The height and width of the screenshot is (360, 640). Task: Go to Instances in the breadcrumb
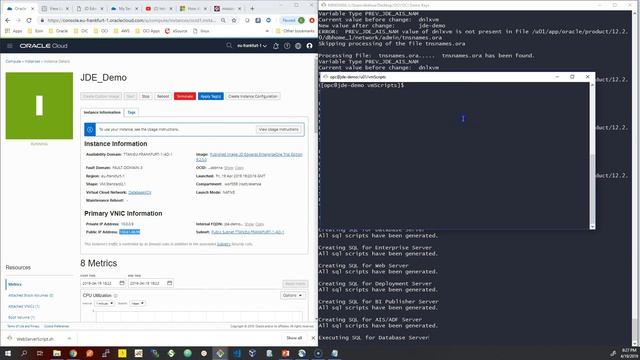click(33, 61)
